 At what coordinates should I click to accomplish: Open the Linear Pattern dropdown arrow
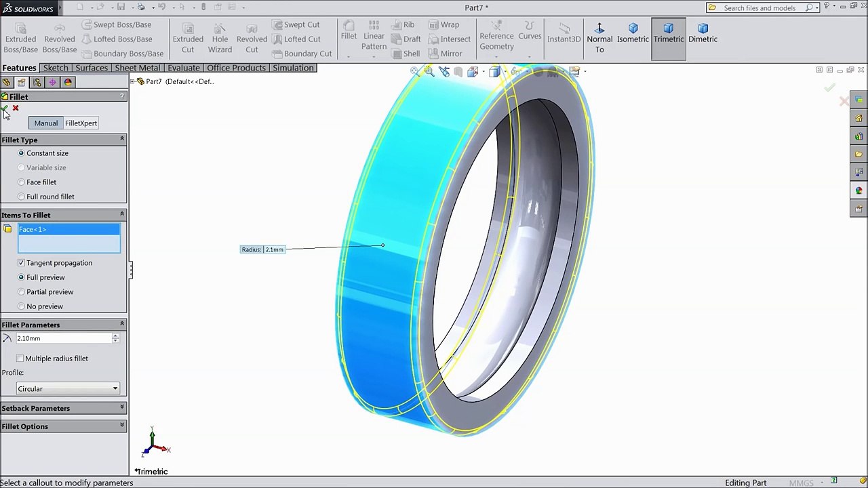pos(374,58)
